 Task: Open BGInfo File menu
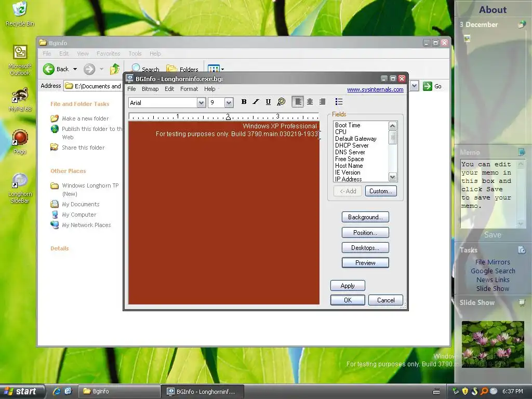point(131,89)
